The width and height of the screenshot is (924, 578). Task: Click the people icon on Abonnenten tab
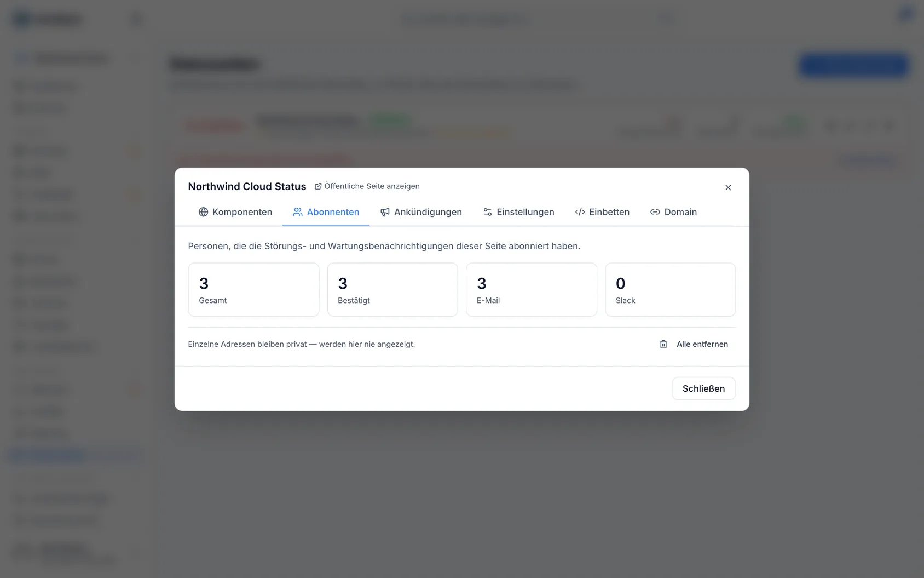point(298,212)
